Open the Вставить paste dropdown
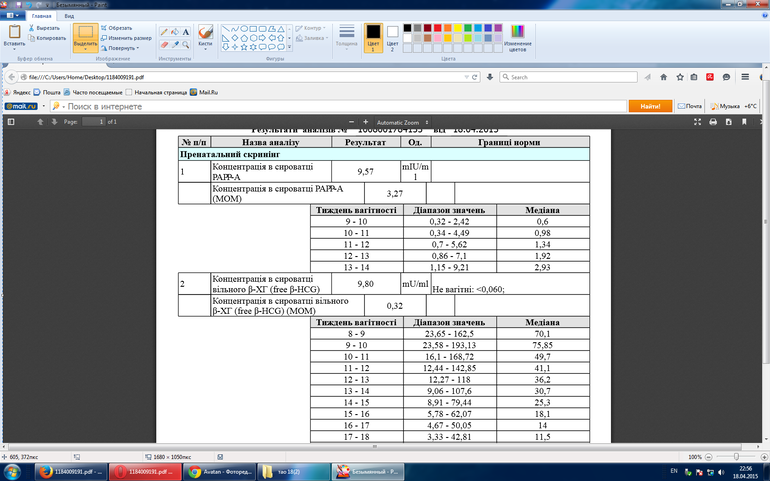770x481 pixels. point(15,45)
